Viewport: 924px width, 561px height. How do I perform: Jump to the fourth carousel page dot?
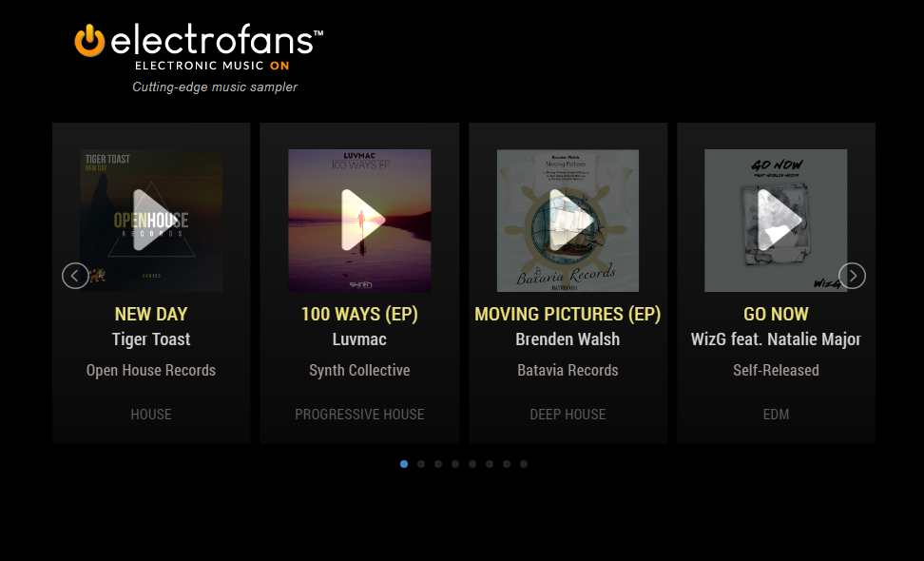tap(455, 464)
